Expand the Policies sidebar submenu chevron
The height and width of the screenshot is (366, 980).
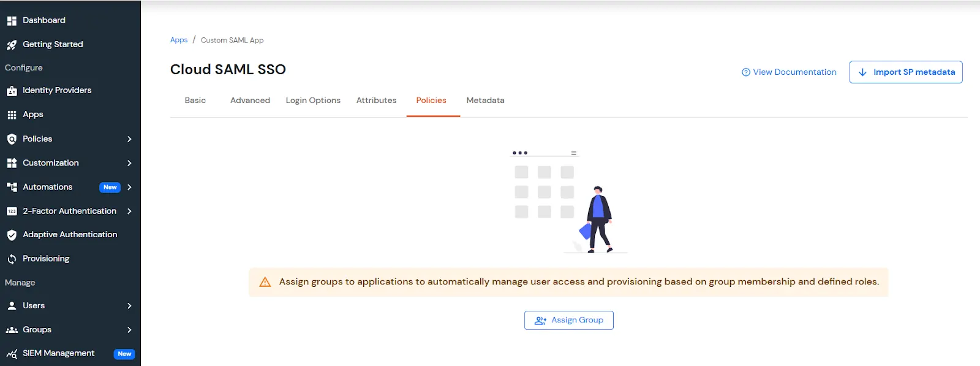pos(129,139)
